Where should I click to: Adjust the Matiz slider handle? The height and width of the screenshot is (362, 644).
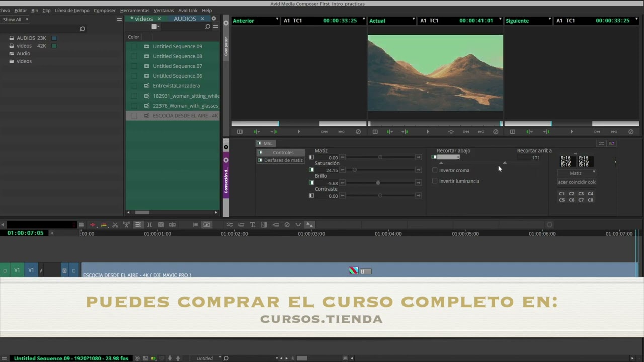(380, 157)
